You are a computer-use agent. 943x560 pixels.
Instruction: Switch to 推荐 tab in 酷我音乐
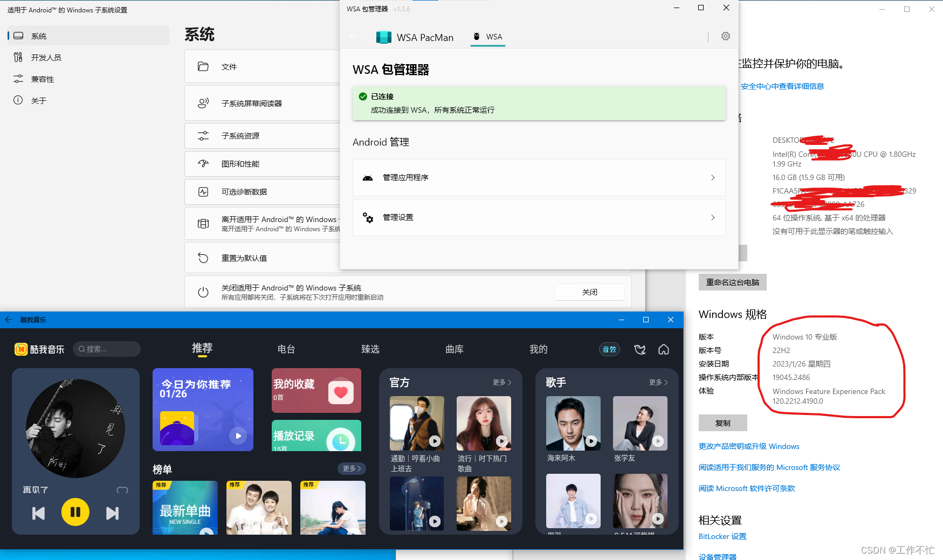(202, 348)
